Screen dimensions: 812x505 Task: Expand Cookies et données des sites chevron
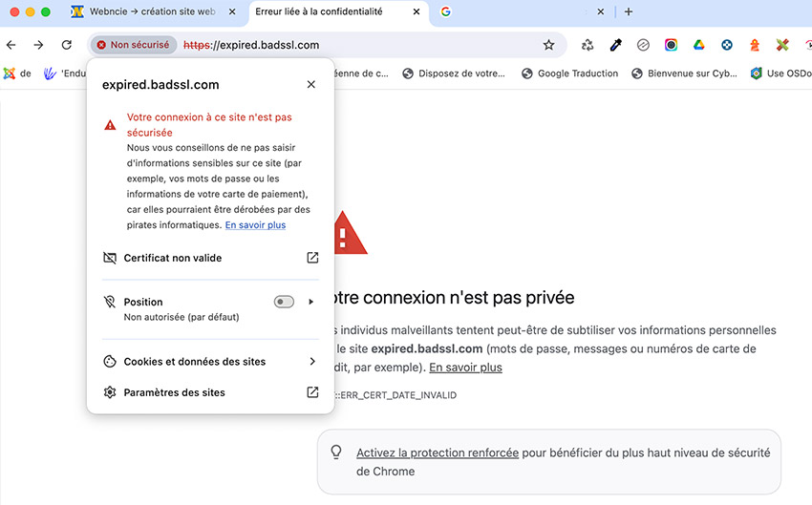coord(312,361)
